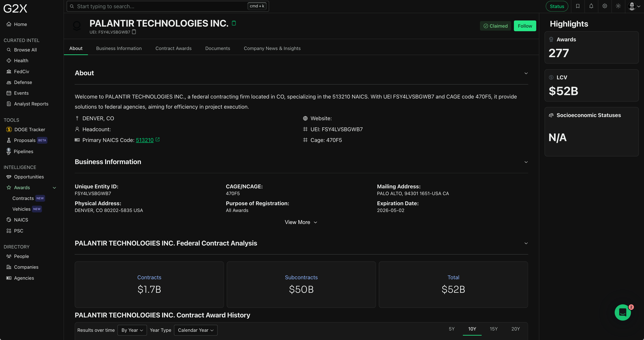
Task: Open Events in sidebar
Action: tap(21, 93)
